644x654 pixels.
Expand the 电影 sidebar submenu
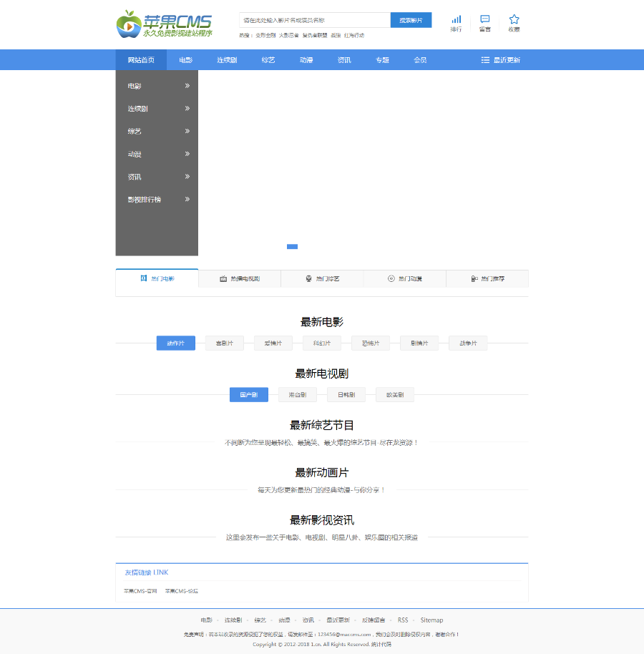coord(156,85)
